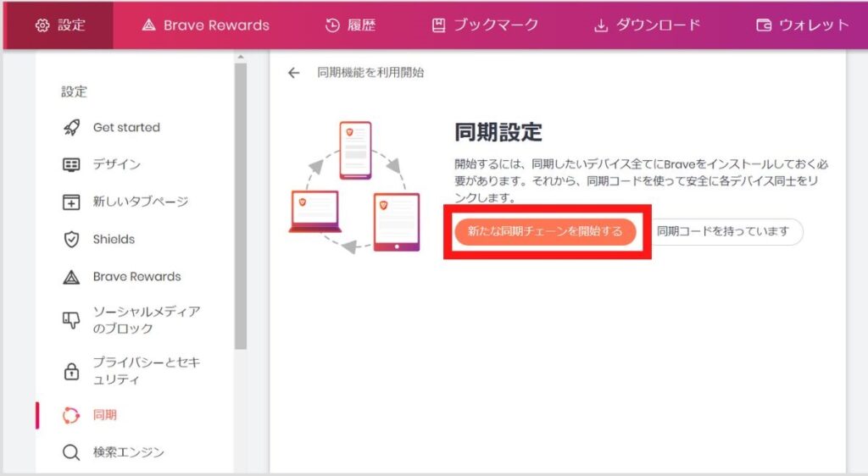Click the rocket icon beside Get started
This screenshot has height=476, width=868.
coord(71,128)
